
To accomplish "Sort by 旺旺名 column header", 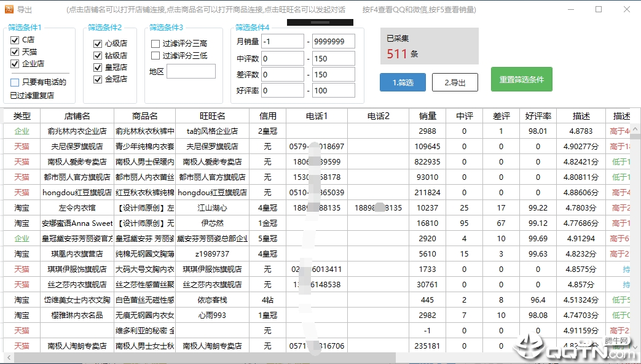I will [x=212, y=116].
